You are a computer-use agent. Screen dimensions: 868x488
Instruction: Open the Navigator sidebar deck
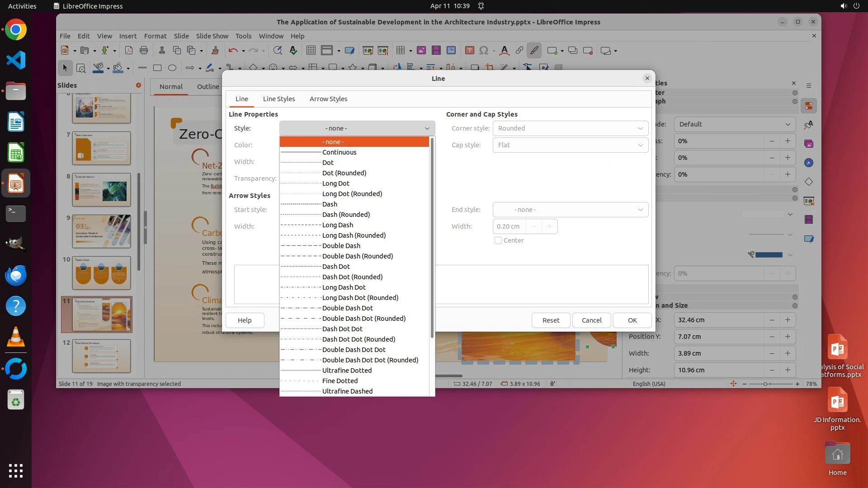(x=809, y=163)
